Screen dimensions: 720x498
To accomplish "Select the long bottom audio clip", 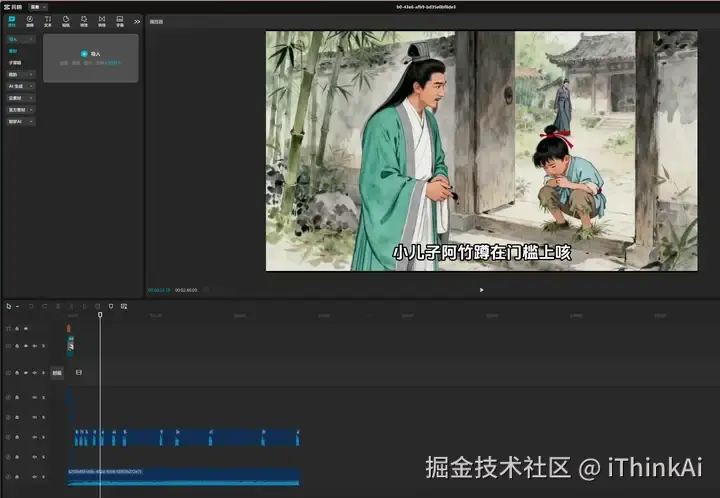I will [184, 477].
